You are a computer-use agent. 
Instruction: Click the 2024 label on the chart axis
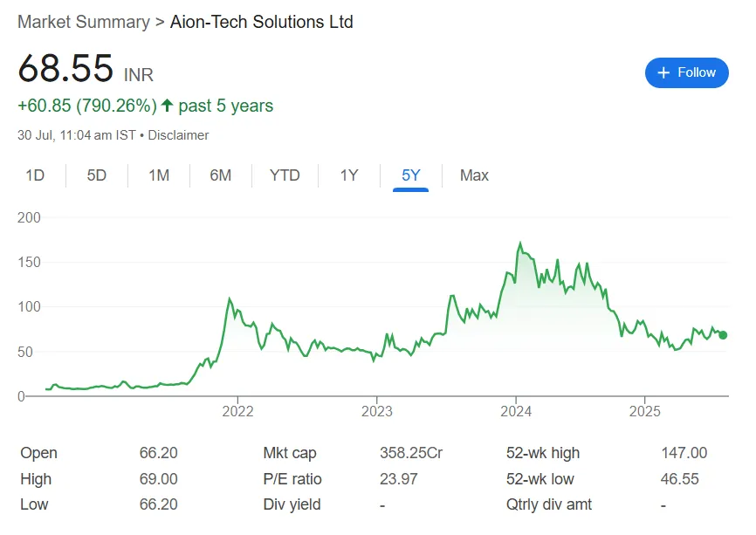(515, 411)
